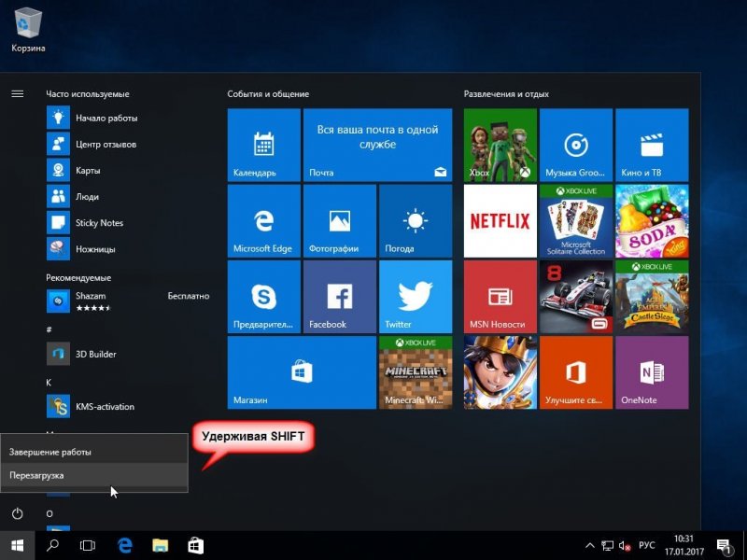Image resolution: width=747 pixels, height=560 pixels.
Task: Open Кино и ТВ tile
Action: (652, 145)
